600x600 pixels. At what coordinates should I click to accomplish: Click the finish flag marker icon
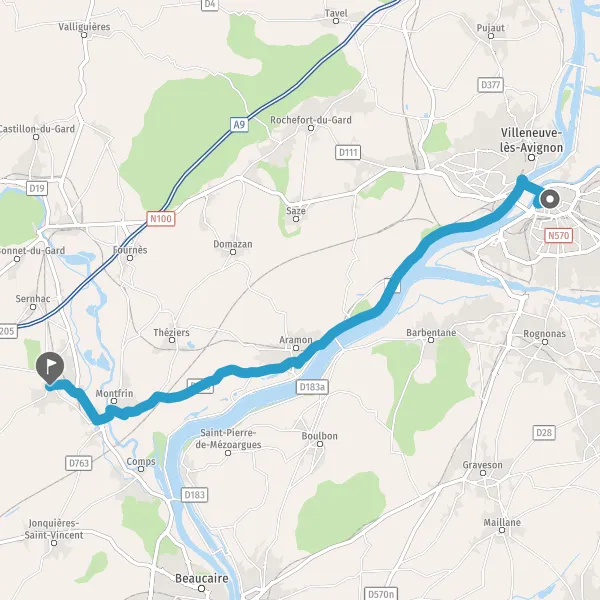[x=50, y=368]
